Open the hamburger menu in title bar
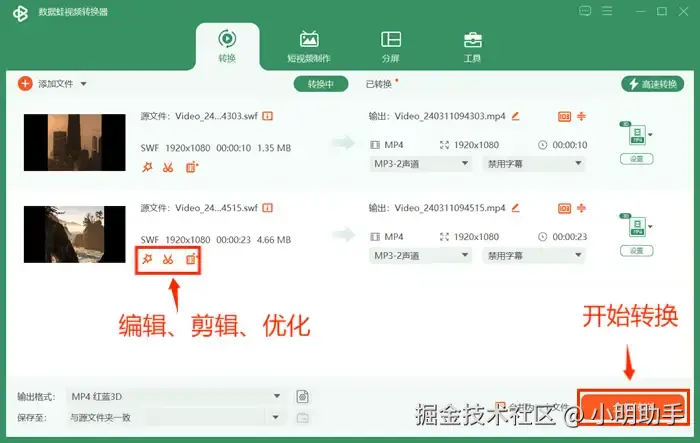 [x=607, y=11]
